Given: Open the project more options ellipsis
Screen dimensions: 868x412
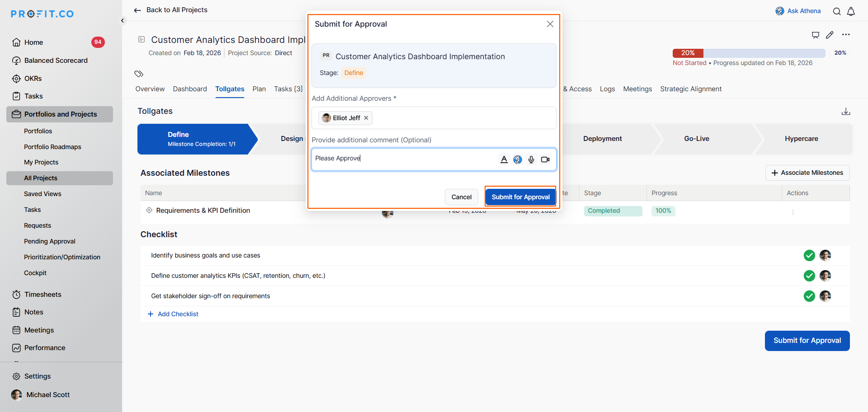Looking at the screenshot, I should [846, 35].
